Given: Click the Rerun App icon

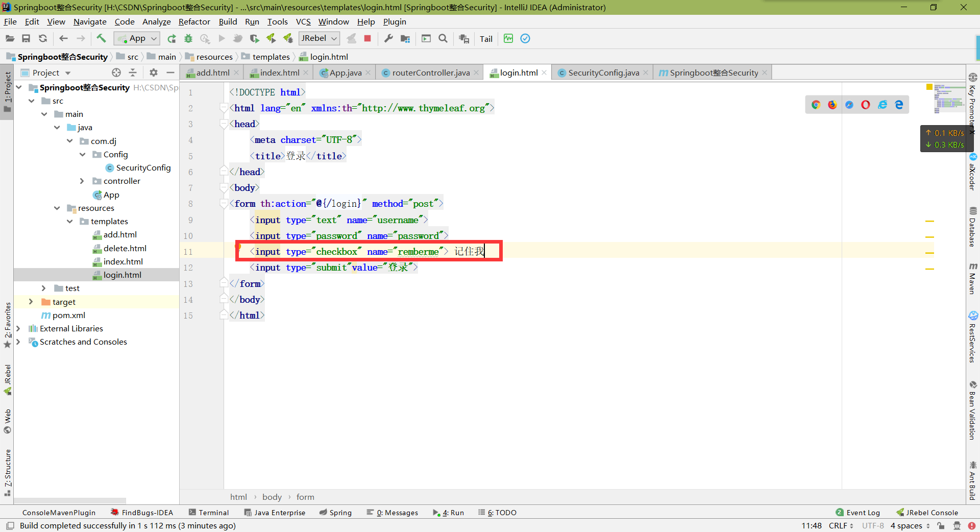Looking at the screenshot, I should click(171, 38).
